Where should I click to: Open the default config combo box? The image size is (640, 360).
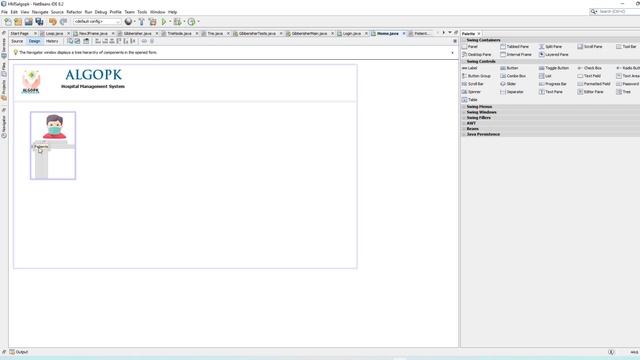tap(97, 22)
